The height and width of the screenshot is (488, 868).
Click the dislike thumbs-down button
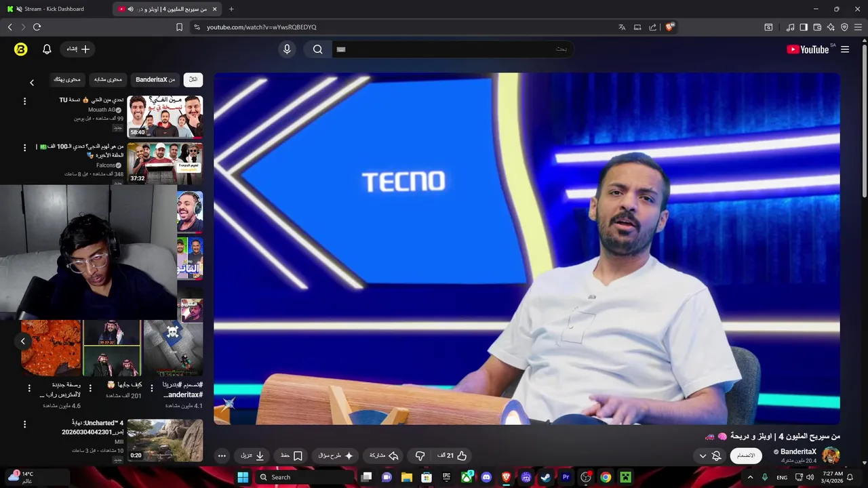tap(420, 455)
